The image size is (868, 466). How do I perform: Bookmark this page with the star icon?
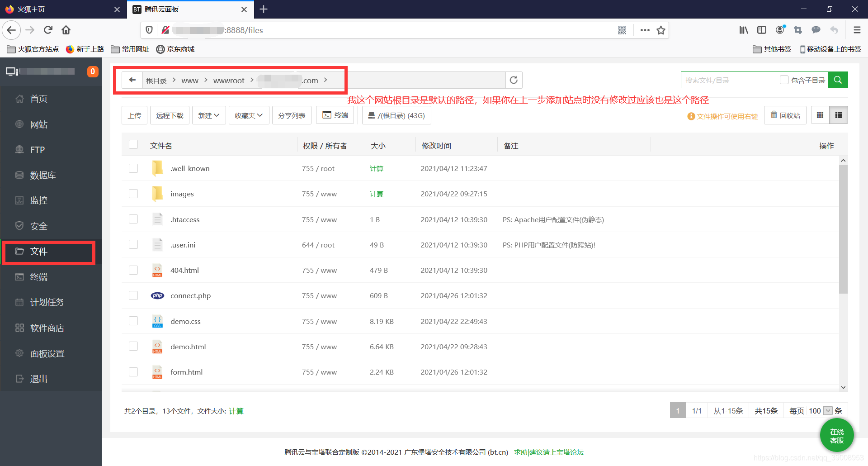click(661, 30)
